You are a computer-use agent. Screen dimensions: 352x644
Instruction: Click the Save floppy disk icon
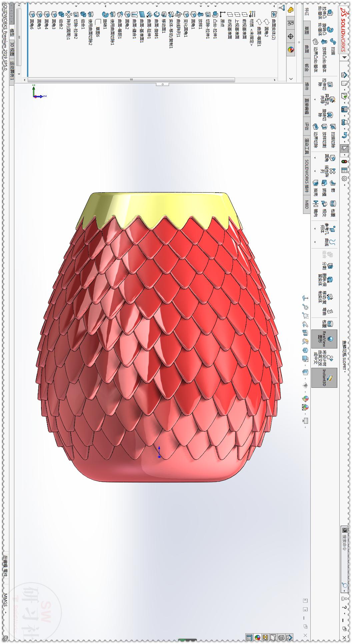pos(344,109)
